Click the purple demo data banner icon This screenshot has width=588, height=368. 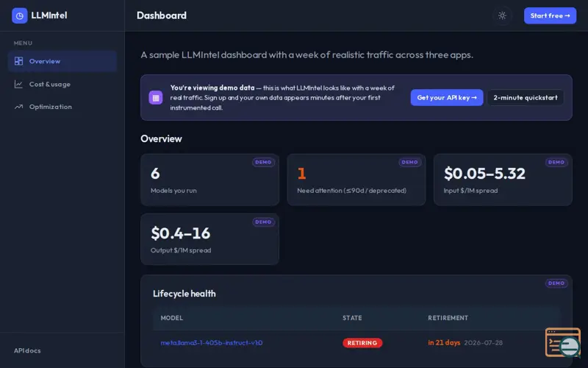156,98
